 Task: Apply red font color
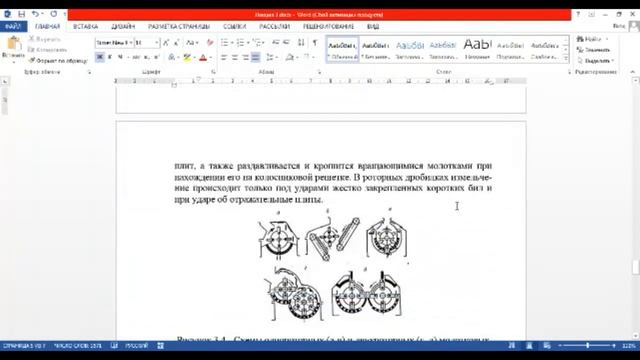coord(203,57)
